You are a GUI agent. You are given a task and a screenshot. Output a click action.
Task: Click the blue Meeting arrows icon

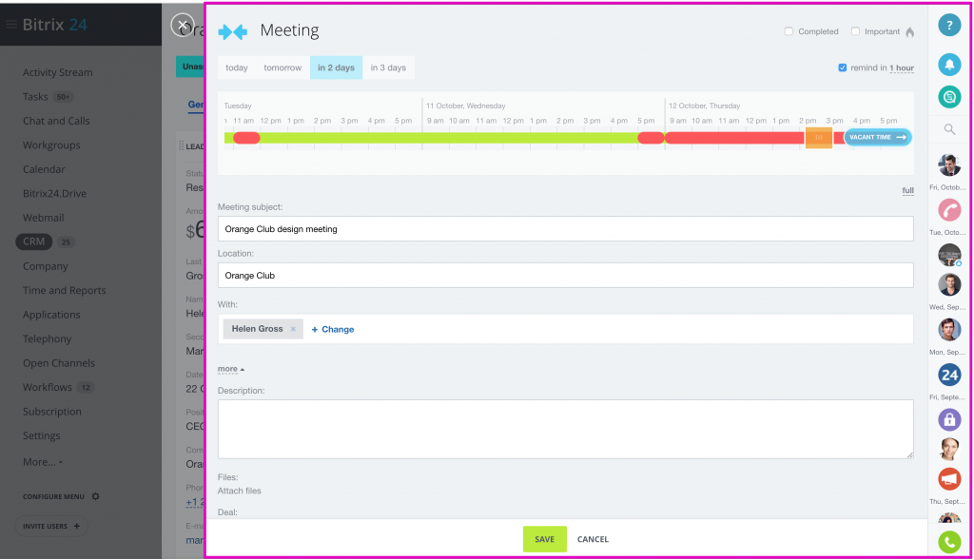point(233,31)
